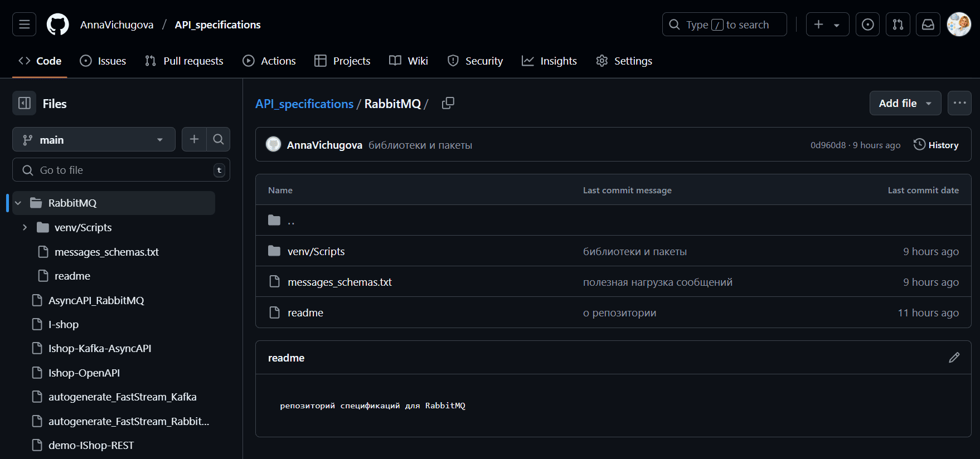980x459 pixels.
Task: Switch to the Issues tab
Action: point(103,61)
